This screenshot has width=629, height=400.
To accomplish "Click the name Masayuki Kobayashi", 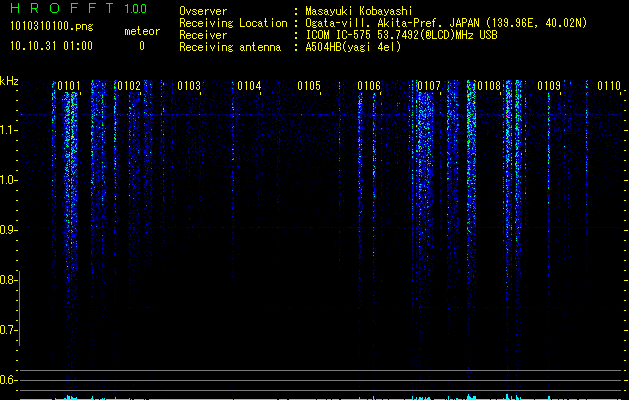I will click(358, 11).
